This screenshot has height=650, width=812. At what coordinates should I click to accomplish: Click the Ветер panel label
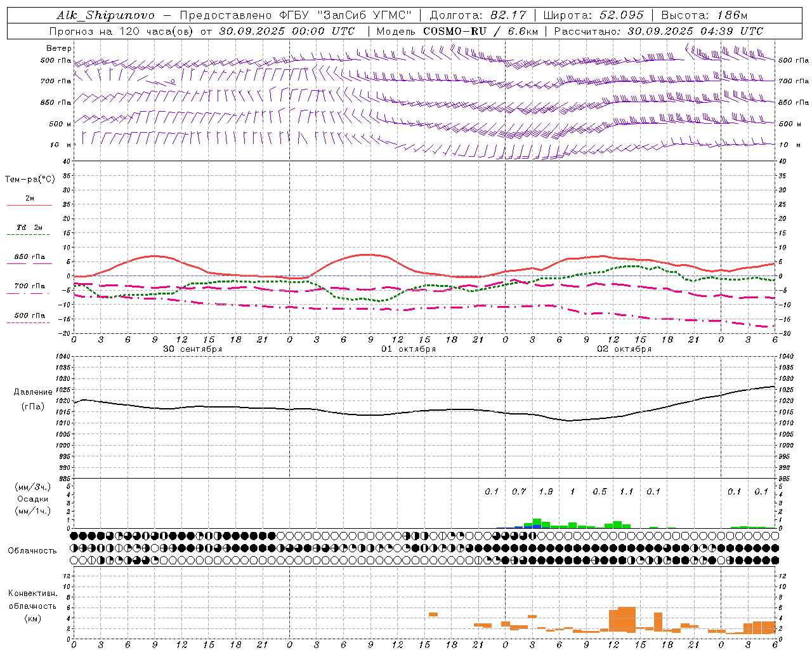[59, 48]
